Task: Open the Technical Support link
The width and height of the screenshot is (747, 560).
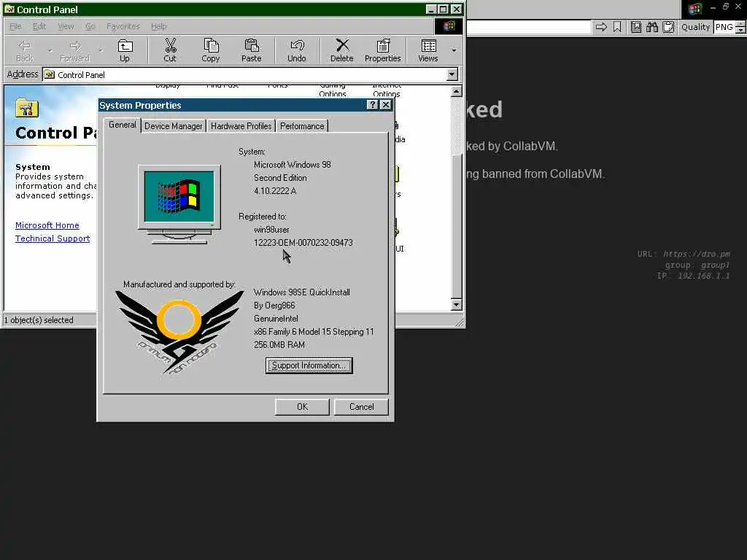Action: [x=53, y=238]
